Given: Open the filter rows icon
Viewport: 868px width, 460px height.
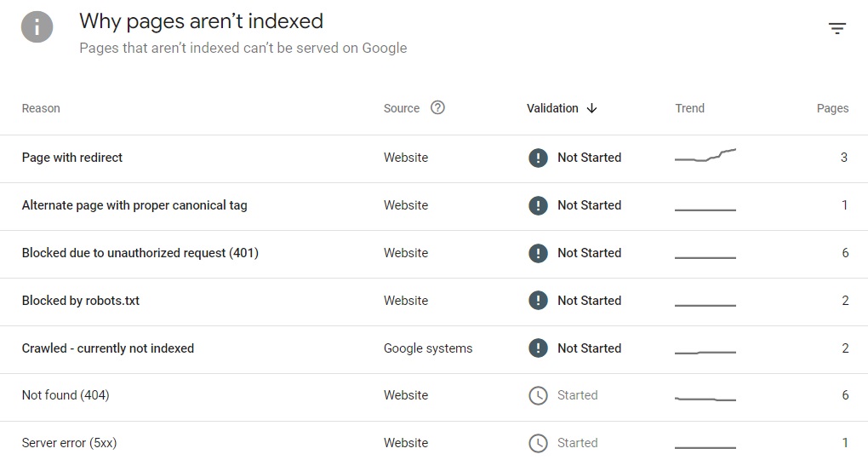Looking at the screenshot, I should [837, 28].
